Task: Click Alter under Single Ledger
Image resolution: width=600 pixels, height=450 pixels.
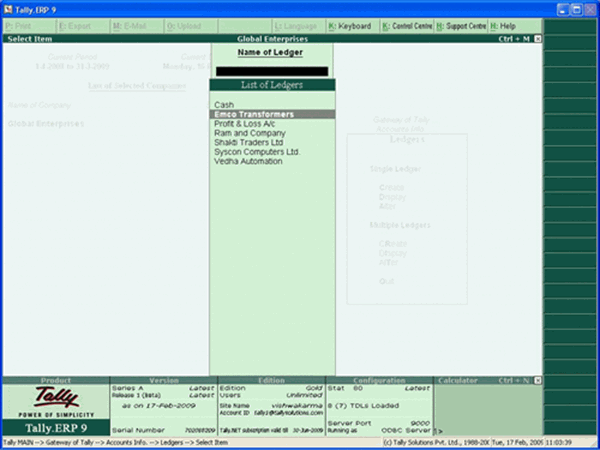Action: pos(387,206)
